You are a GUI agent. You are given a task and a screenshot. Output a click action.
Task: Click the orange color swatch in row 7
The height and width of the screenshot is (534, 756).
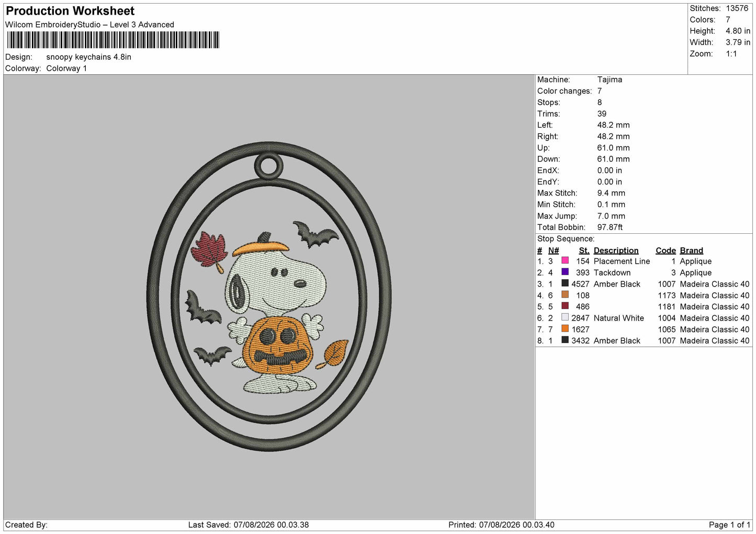(x=565, y=328)
